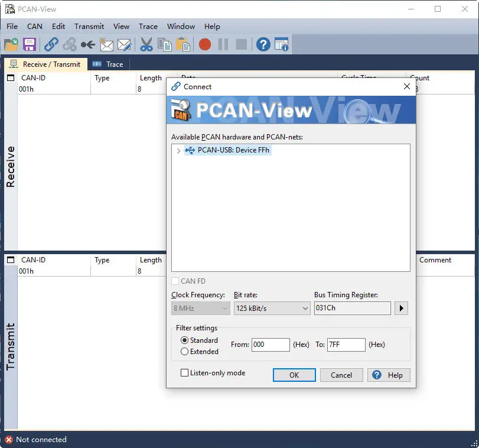The image size is (479, 448).
Task: Click the Connect chain link toolbar icon
Action: [51, 44]
